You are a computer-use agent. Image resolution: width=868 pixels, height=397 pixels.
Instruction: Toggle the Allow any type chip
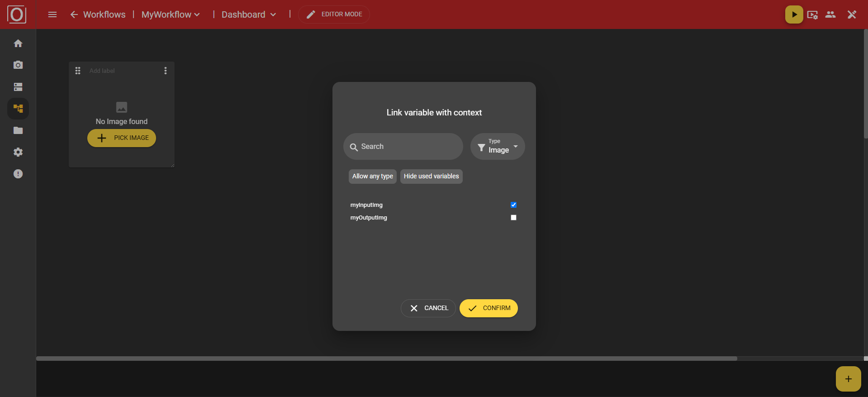point(372,177)
